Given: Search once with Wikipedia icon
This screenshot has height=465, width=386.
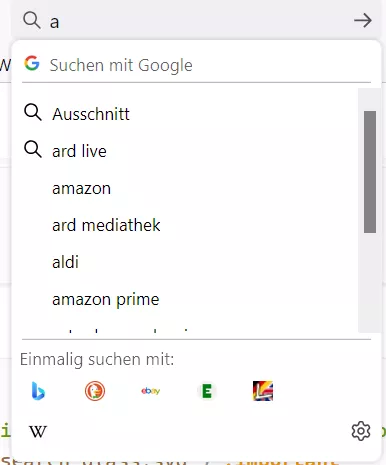Looking at the screenshot, I should tap(38, 431).
